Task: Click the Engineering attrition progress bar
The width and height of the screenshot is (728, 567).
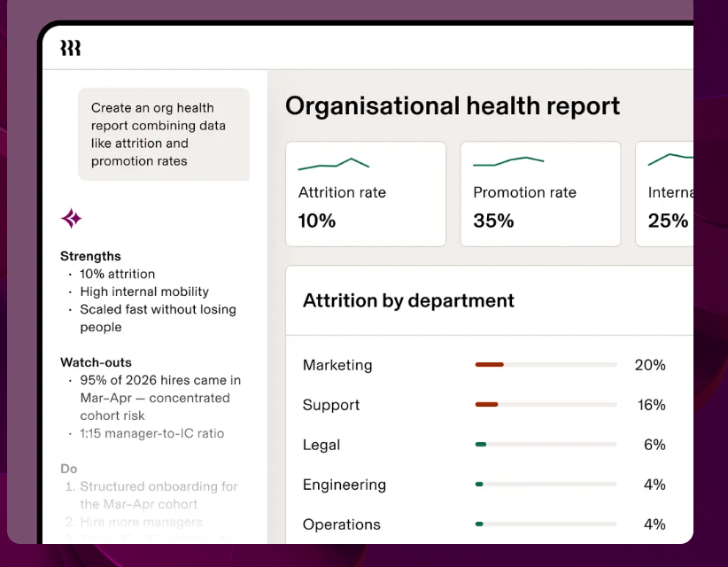Action: [546, 485]
